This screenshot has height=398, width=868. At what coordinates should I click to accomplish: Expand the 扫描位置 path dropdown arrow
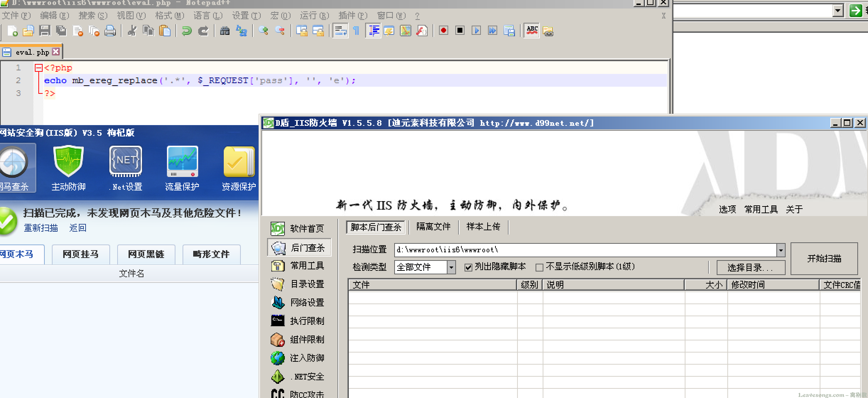[781, 250]
